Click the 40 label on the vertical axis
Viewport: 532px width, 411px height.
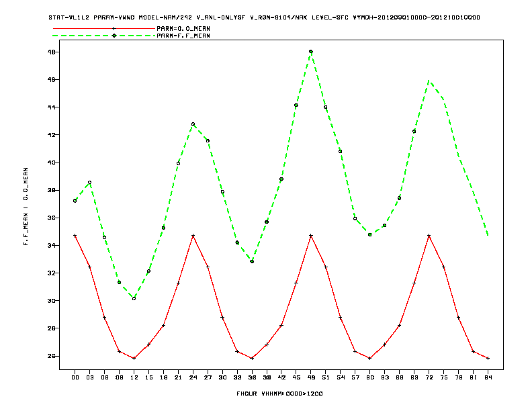click(x=51, y=163)
